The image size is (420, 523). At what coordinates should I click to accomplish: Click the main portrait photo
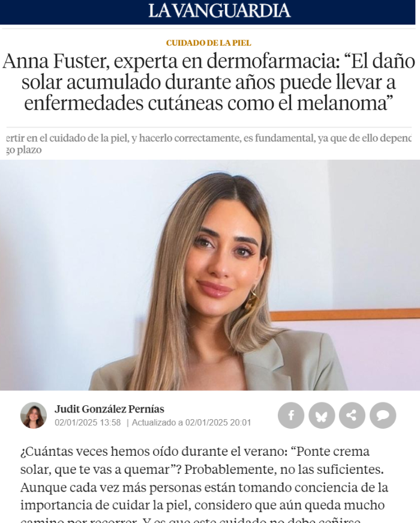(210, 275)
